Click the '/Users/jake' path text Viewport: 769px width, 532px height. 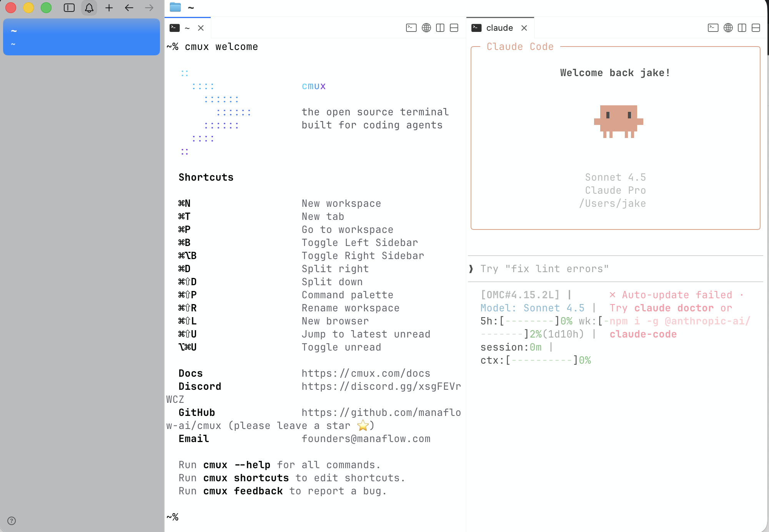point(613,203)
